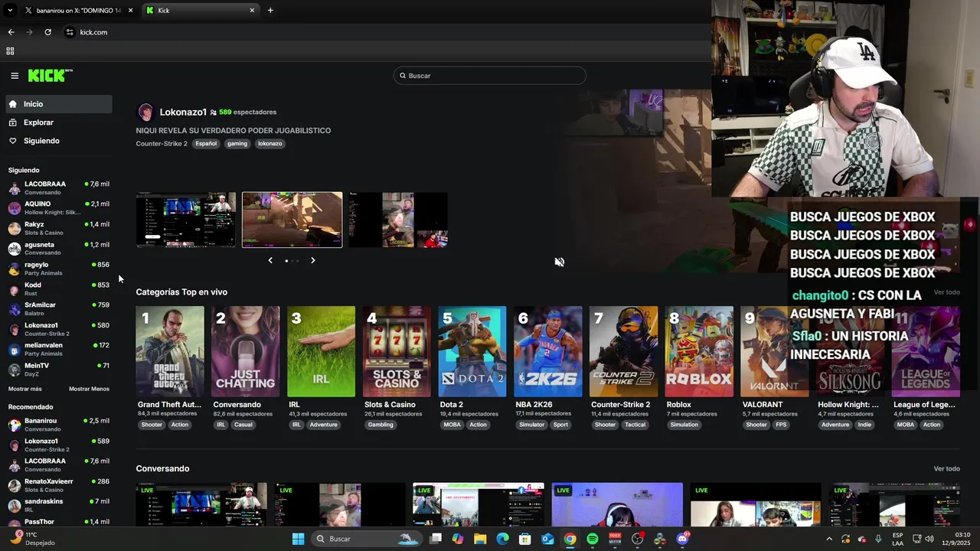This screenshot has width=980, height=551.
Task: Open Conversando Just Chatting category card
Action: (x=246, y=351)
